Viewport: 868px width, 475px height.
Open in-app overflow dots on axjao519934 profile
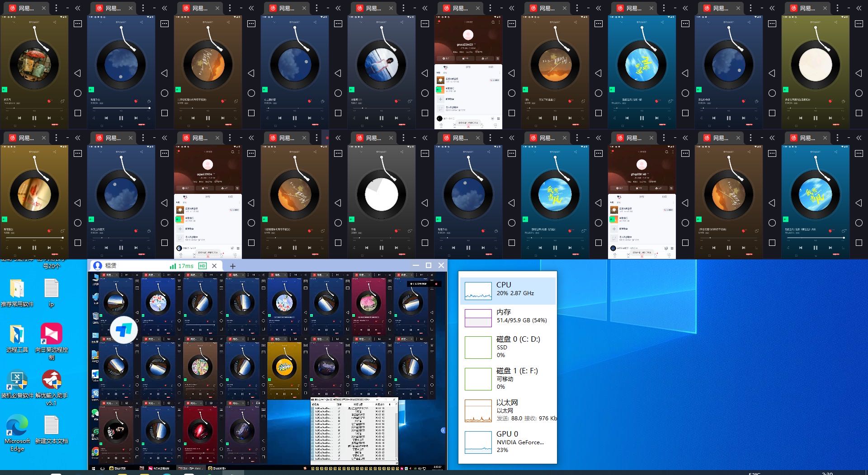click(239, 151)
